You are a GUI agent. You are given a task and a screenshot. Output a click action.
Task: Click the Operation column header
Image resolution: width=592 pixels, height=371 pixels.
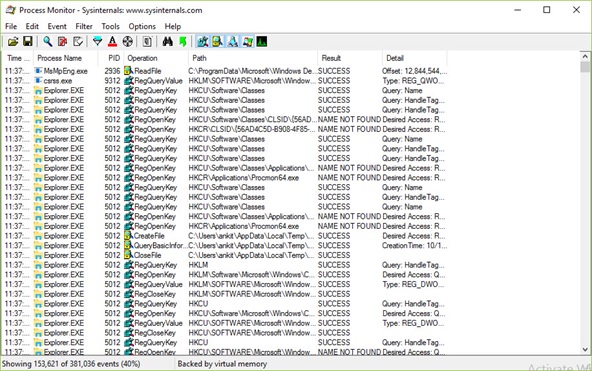[156, 58]
